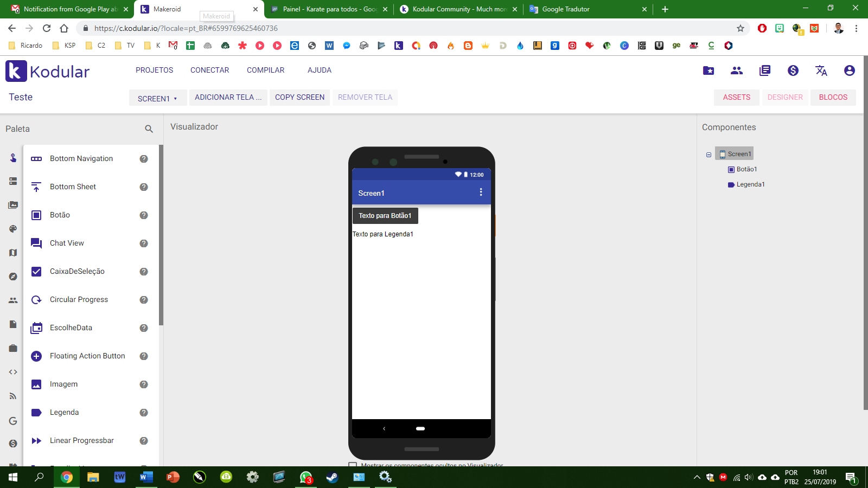Open the PROJETOS menu

(x=155, y=70)
